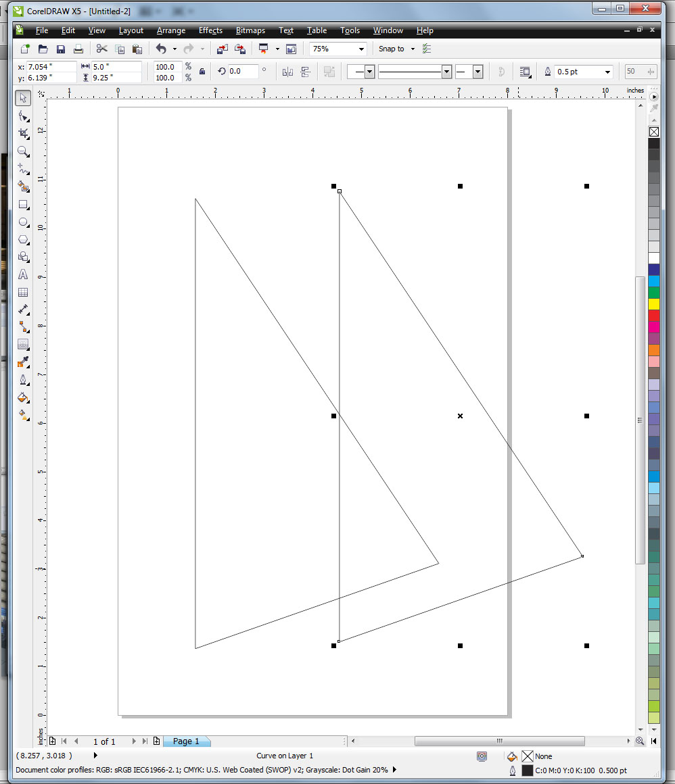Viewport: 675px width, 784px height.
Task: Click Mirror horizontally button
Action: click(x=287, y=72)
